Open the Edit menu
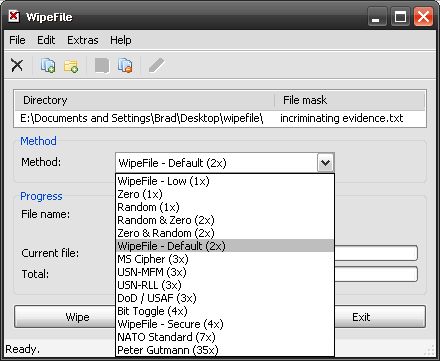440x361 pixels. click(46, 40)
